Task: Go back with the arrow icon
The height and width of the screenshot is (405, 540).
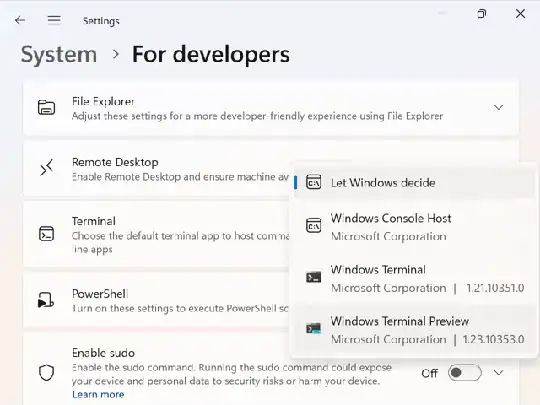Action: [x=20, y=20]
